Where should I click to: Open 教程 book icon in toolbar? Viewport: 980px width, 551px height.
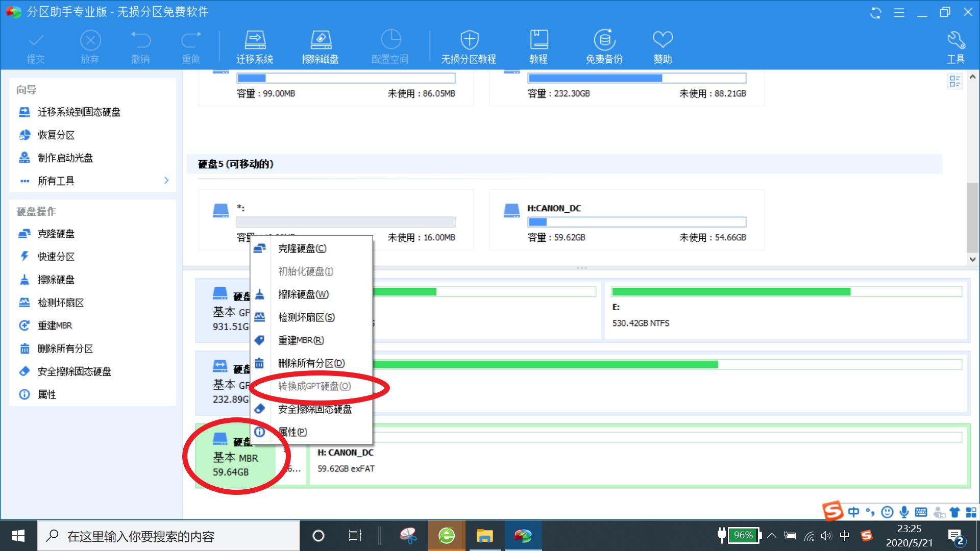click(538, 40)
